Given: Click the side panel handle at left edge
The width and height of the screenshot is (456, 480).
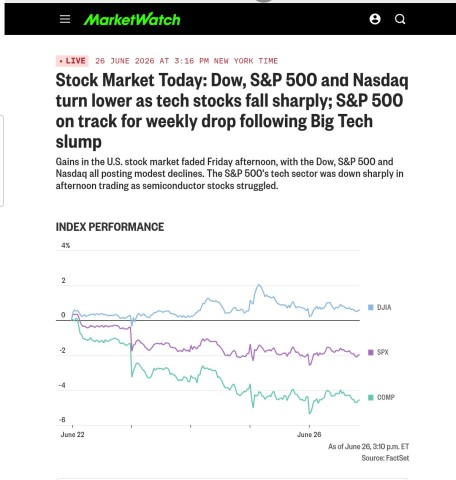Looking at the screenshot, I should (x=2, y=161).
